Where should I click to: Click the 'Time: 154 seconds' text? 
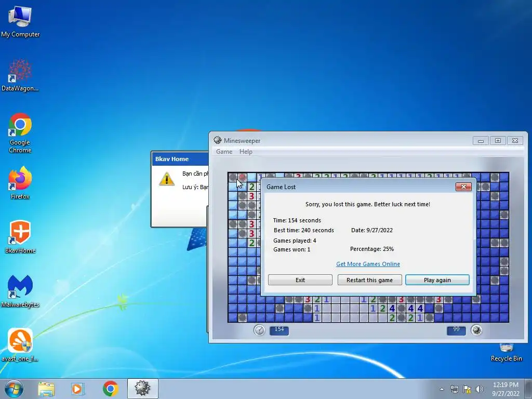[x=297, y=220]
